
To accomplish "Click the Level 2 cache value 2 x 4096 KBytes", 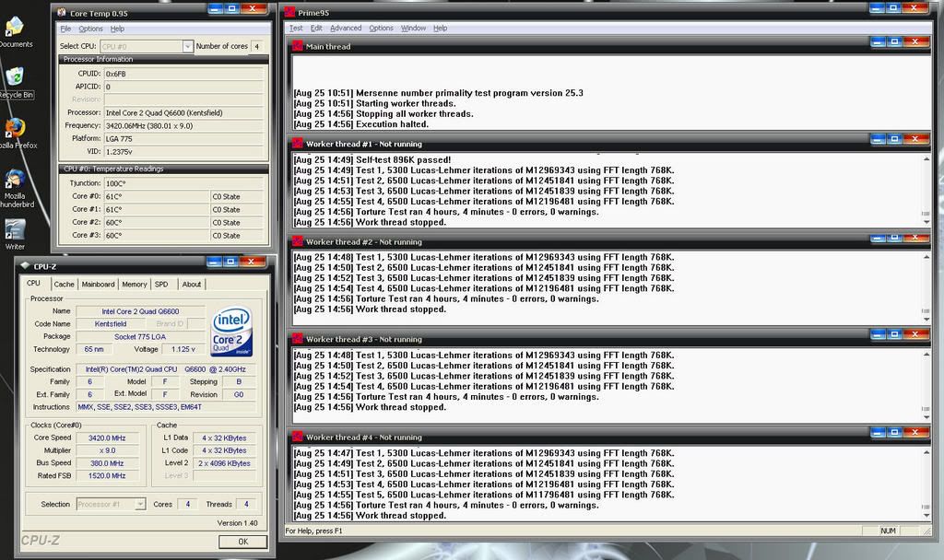I will pos(224,463).
